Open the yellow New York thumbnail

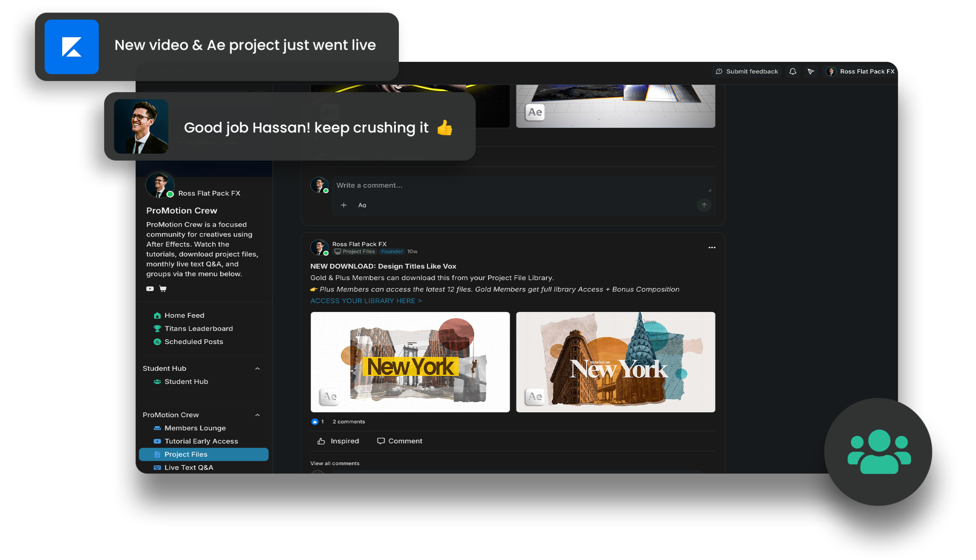(x=410, y=362)
